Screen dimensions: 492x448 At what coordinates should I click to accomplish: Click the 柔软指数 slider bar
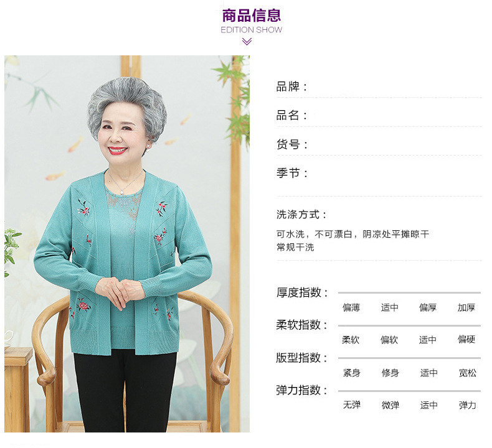pyautogui.click(x=409, y=325)
